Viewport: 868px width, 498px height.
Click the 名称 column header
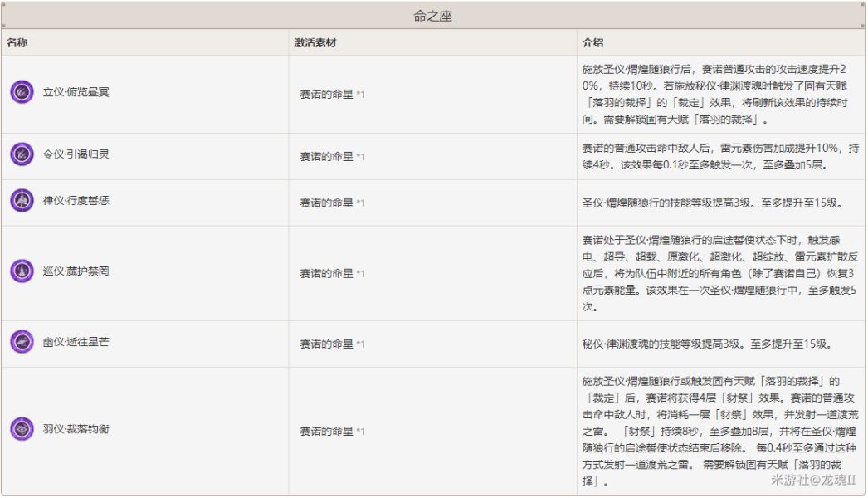click(17, 42)
